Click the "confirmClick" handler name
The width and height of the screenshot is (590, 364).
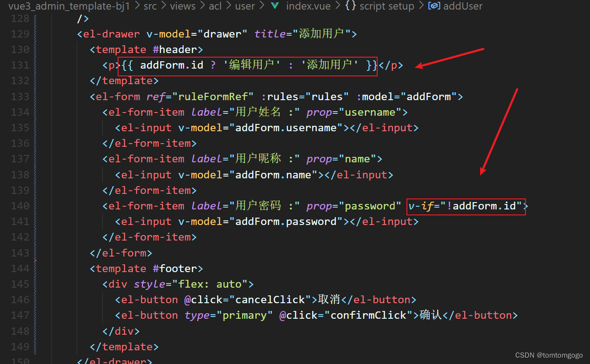coord(368,316)
